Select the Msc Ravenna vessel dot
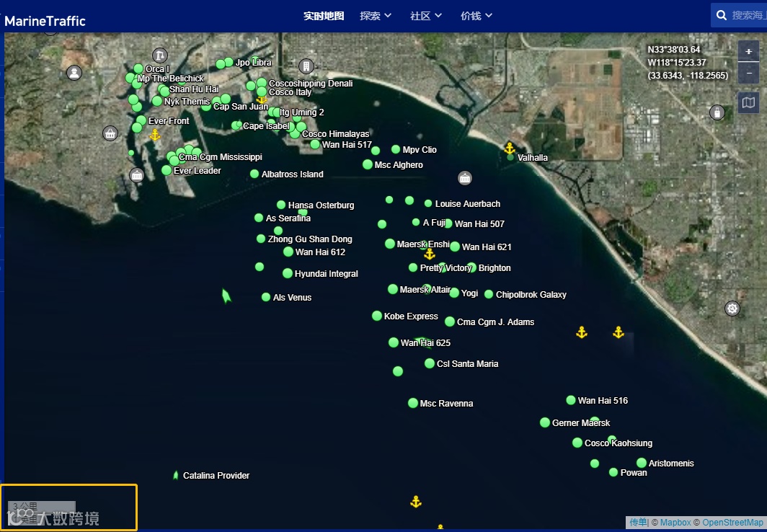The height and width of the screenshot is (532, 767). (413, 403)
